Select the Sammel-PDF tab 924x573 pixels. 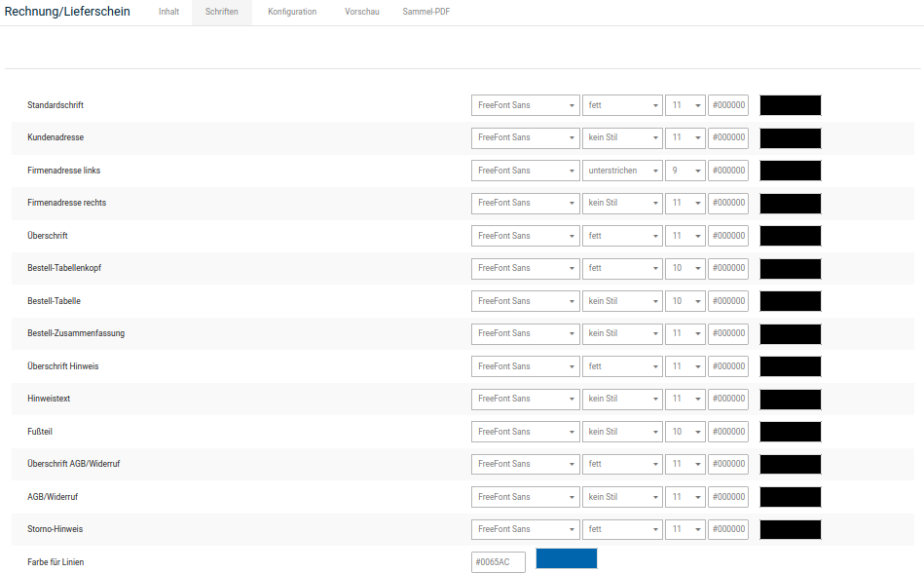click(x=425, y=12)
